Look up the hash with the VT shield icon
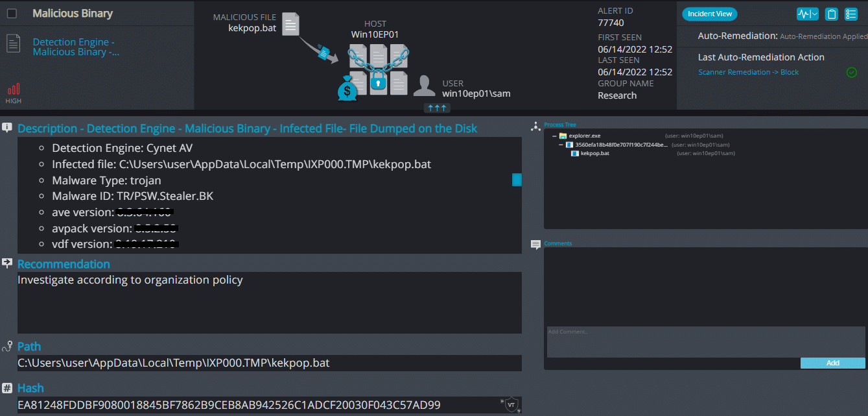Screen dimensions: 868x416 click(x=511, y=404)
